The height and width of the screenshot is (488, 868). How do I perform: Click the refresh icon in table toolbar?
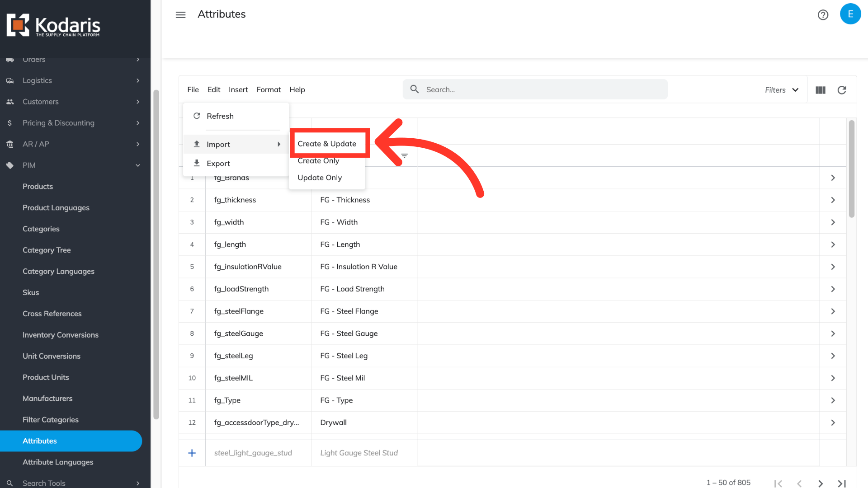(841, 90)
